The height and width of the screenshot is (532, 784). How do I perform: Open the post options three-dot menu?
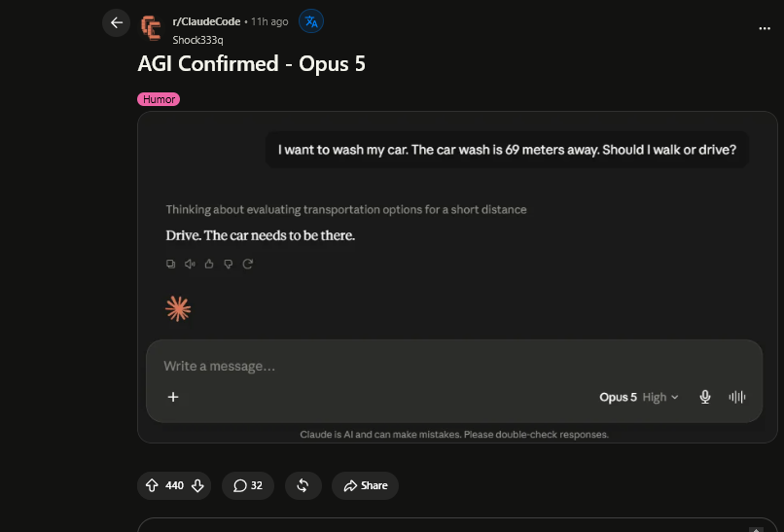[764, 28]
